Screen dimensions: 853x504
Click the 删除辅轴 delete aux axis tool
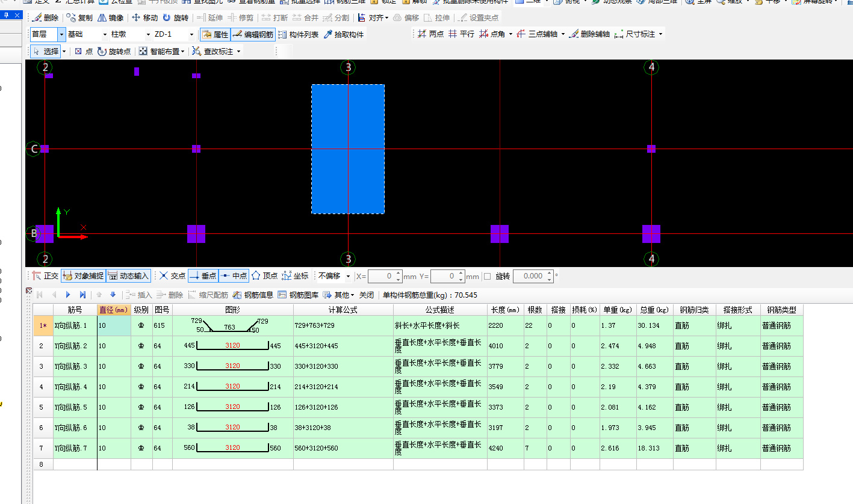589,34
